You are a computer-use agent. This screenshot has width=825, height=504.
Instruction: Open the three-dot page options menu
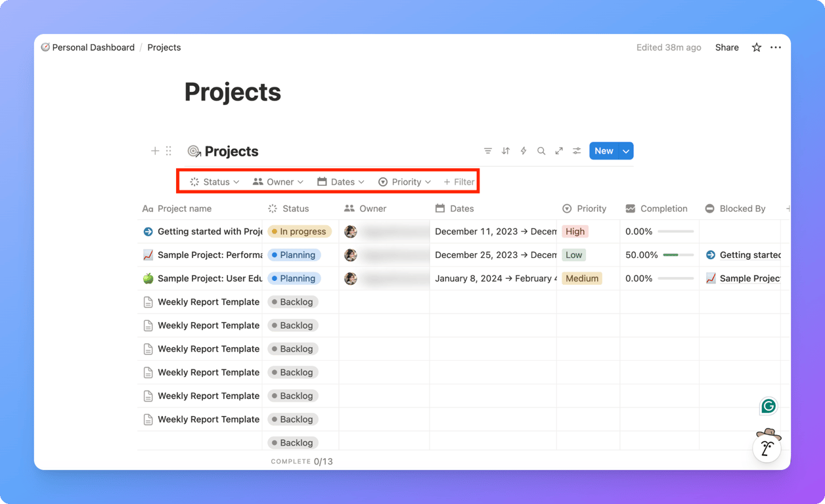click(x=776, y=47)
